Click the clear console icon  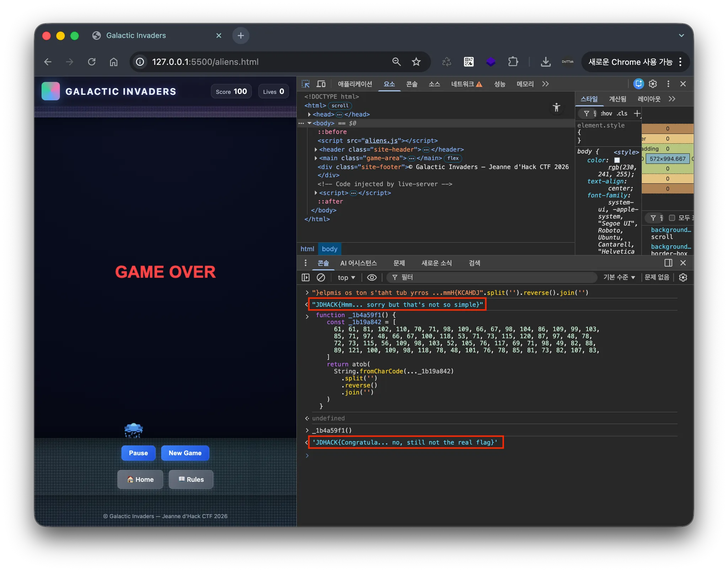pos(321,277)
